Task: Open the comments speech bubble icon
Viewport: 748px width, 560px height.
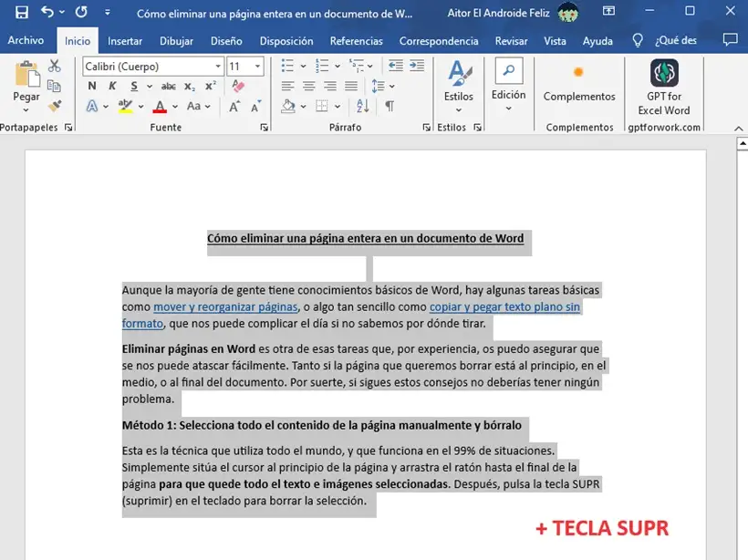Action: 730,40
